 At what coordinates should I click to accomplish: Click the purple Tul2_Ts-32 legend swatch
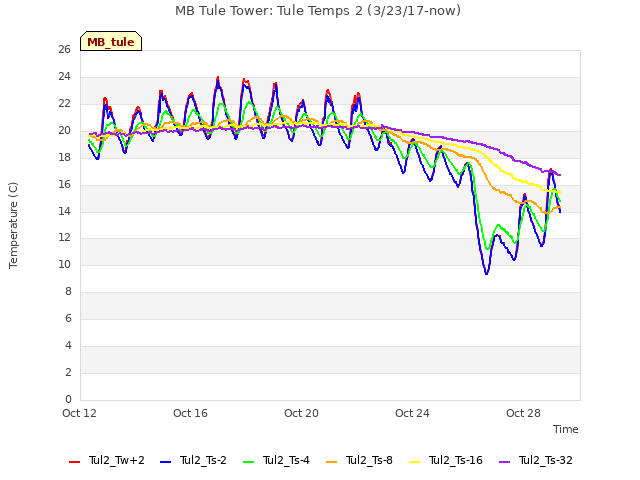point(505,462)
